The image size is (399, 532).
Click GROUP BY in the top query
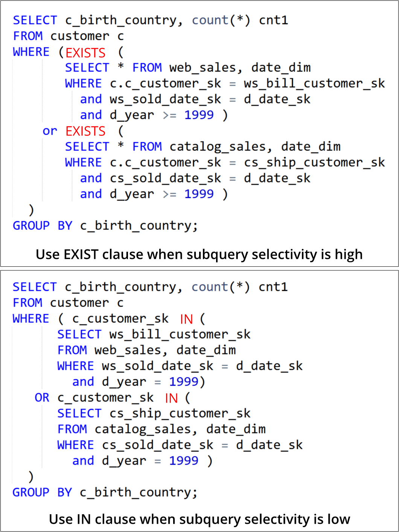pos(42,226)
